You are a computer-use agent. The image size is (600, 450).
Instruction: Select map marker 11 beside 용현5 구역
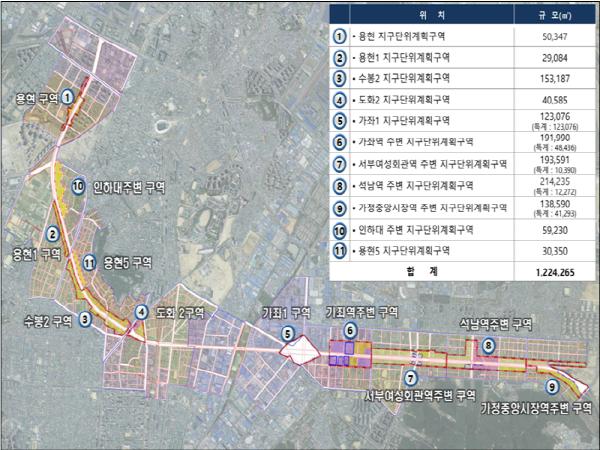(89, 263)
